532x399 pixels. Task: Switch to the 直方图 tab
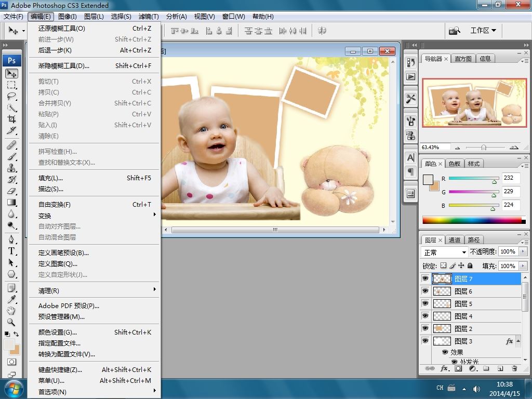(463, 58)
